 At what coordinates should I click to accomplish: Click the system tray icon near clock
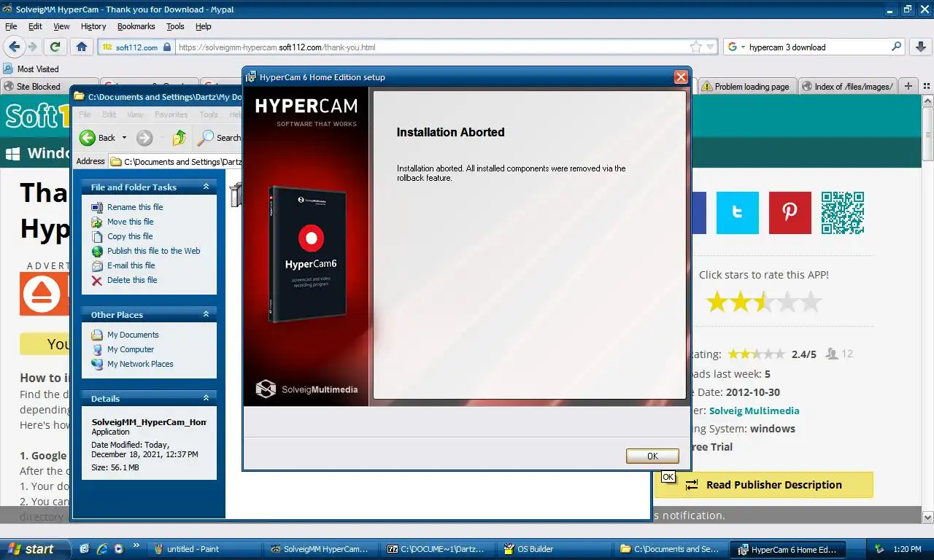(x=879, y=549)
